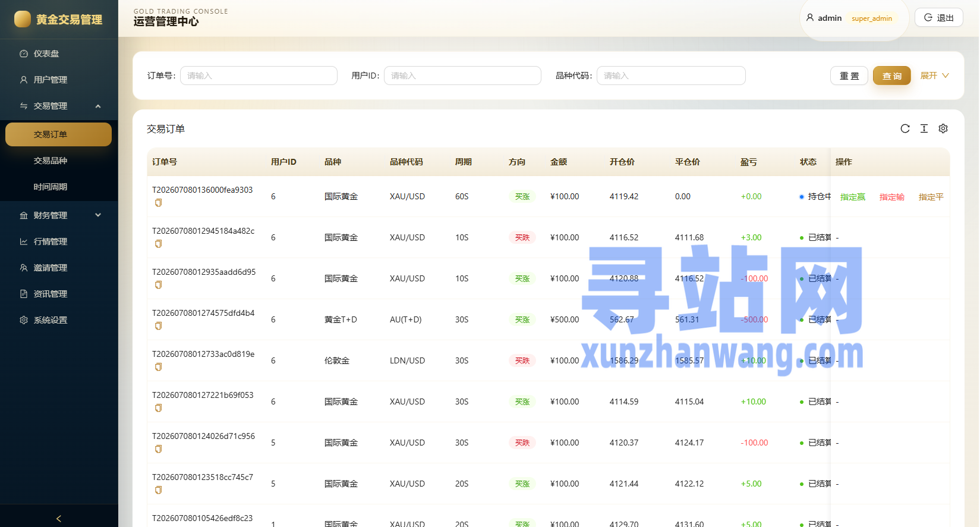Click the 4119.42 open price cell

click(624, 196)
